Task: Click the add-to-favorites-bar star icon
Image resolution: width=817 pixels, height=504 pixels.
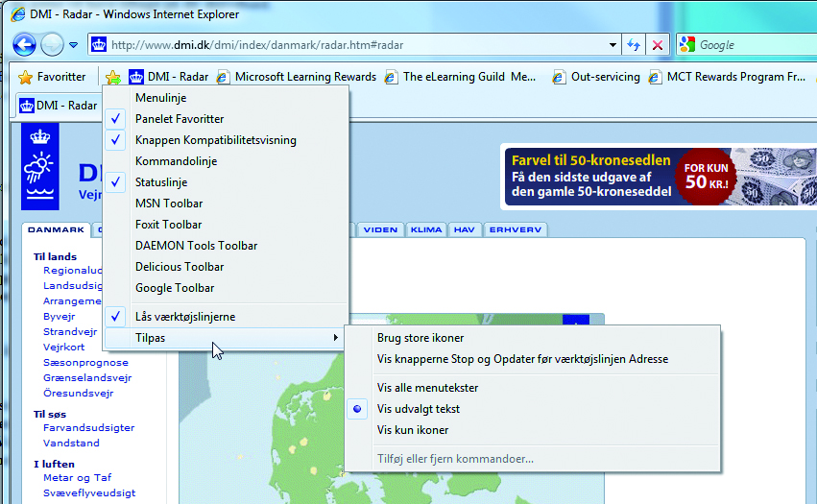Action: click(x=113, y=77)
